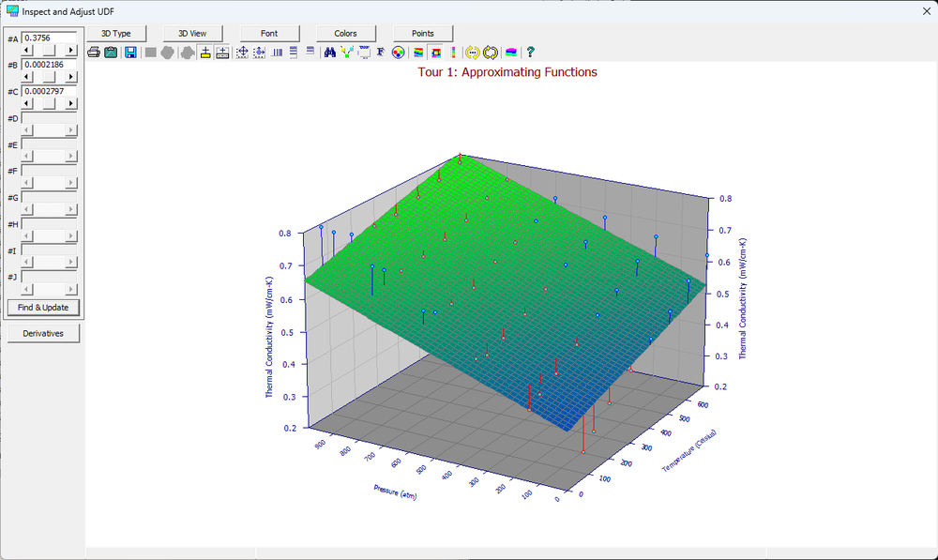938x560 pixels.
Task: Decrease parameter #A with its left arrow
Action: click(x=27, y=51)
